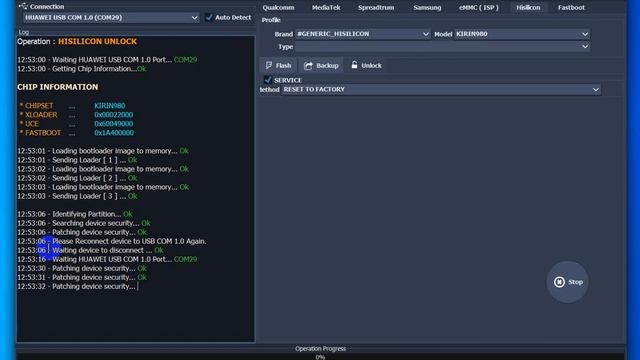Open the Model dropdown KIRIN980
The height and width of the screenshot is (360, 640).
522,34
